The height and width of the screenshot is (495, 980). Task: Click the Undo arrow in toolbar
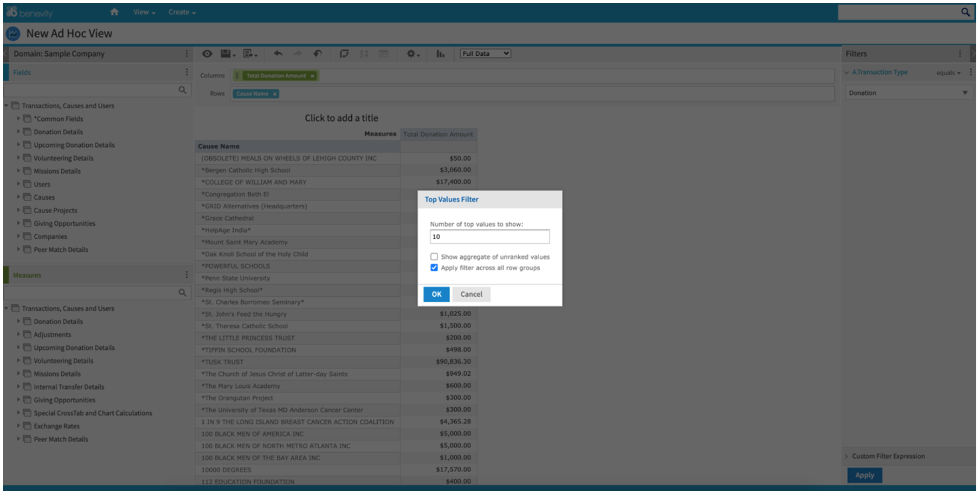click(278, 53)
